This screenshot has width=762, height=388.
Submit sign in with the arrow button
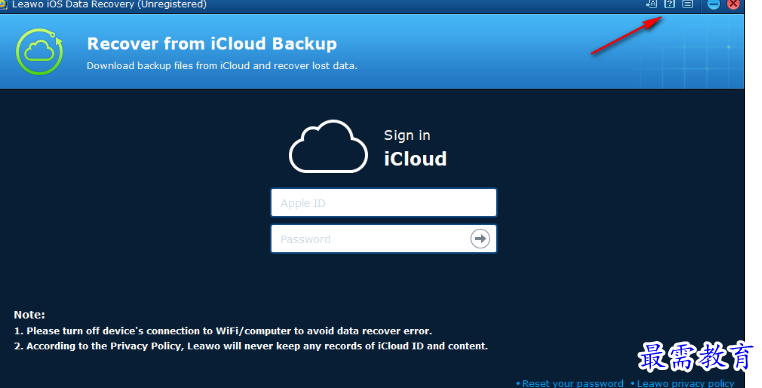point(480,239)
